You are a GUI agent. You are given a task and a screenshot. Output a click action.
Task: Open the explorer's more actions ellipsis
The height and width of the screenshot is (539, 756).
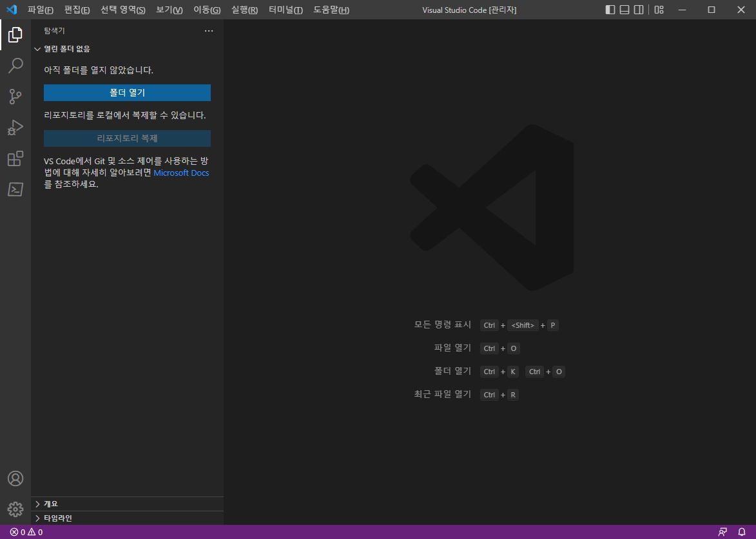point(209,31)
